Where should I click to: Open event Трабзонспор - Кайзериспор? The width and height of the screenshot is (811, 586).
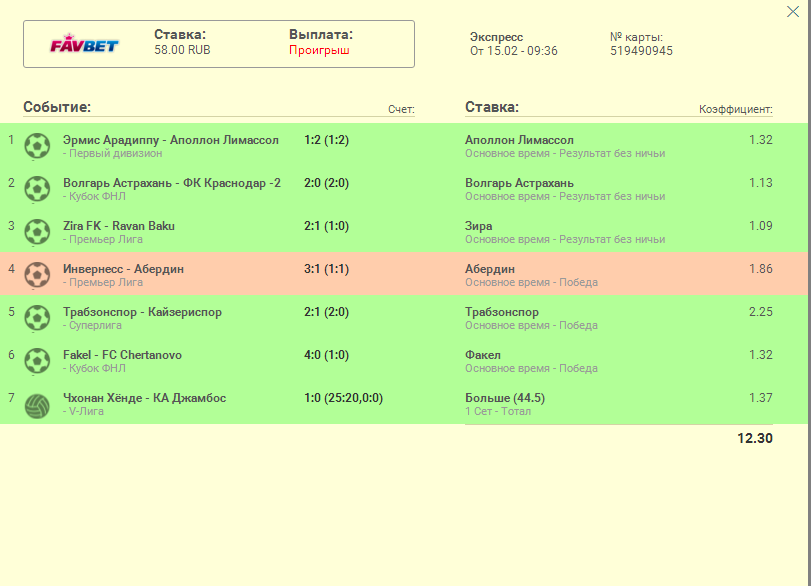pos(142,312)
